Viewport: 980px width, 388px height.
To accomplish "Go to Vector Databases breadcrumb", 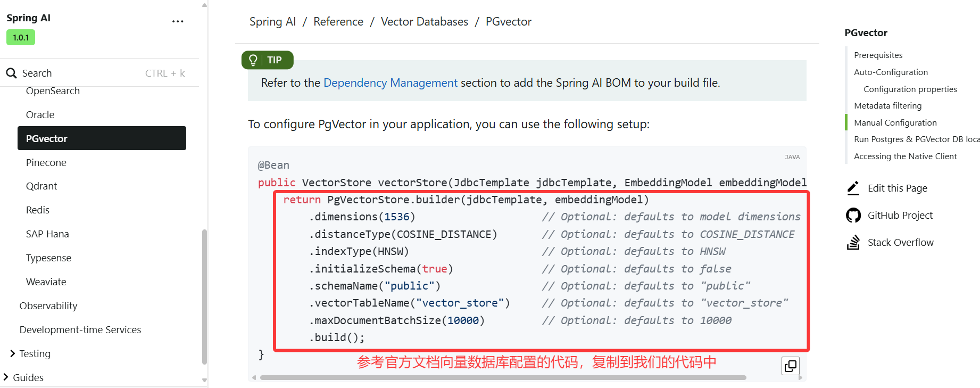I will (x=425, y=22).
